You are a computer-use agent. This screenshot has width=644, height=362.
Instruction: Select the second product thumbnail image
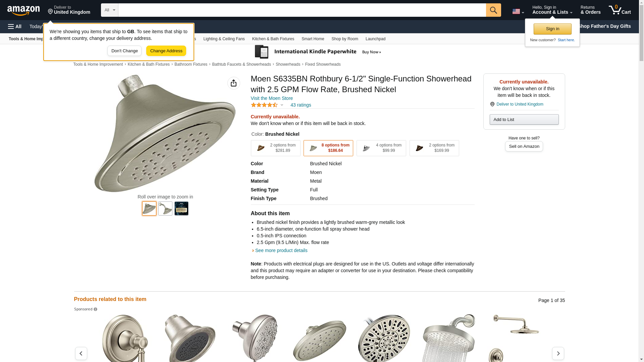pos(165,208)
